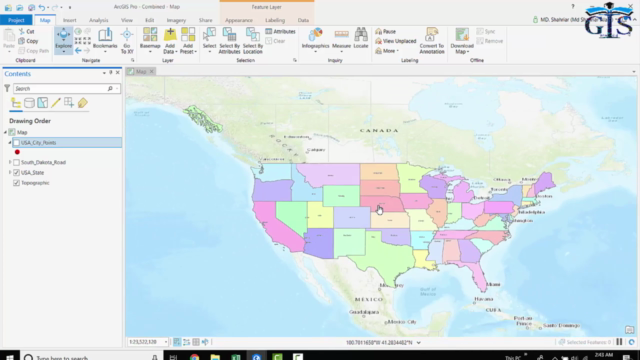This screenshot has height=360, width=640.
Task: Open the Labeling ribbon tab
Action: (275, 20)
